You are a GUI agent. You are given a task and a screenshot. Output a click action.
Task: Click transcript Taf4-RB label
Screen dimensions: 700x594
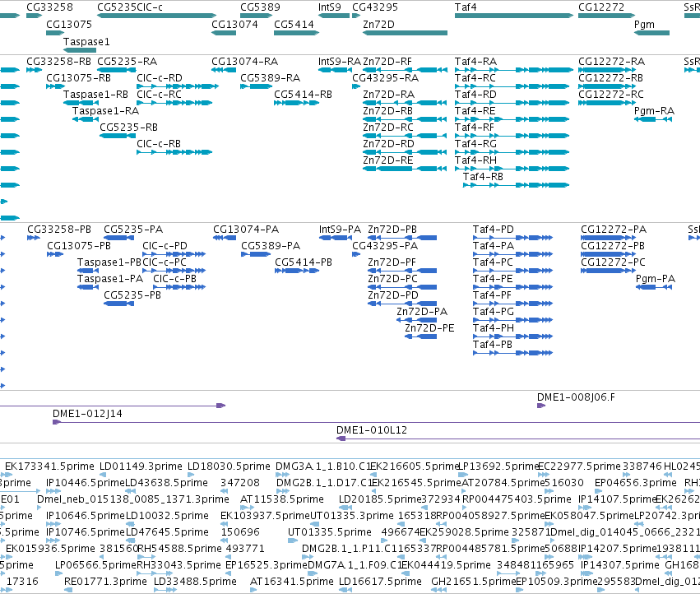(x=483, y=176)
